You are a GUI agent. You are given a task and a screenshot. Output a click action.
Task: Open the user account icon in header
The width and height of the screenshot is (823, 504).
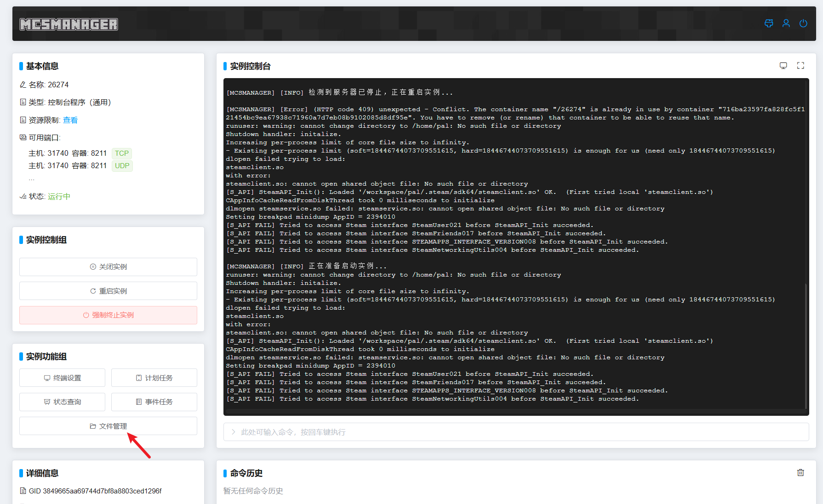[786, 23]
